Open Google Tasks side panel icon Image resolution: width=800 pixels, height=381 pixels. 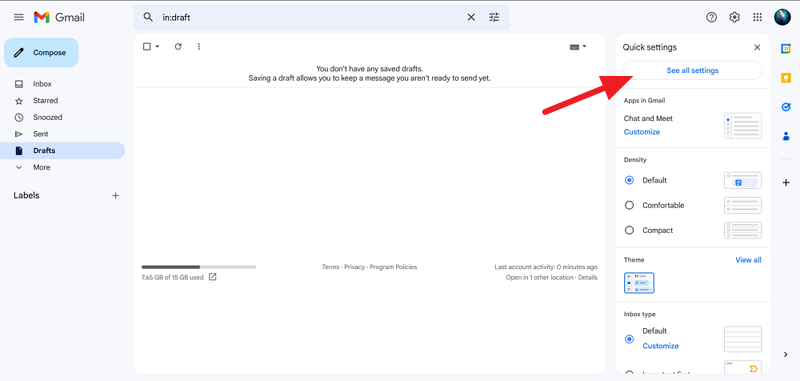tap(786, 107)
